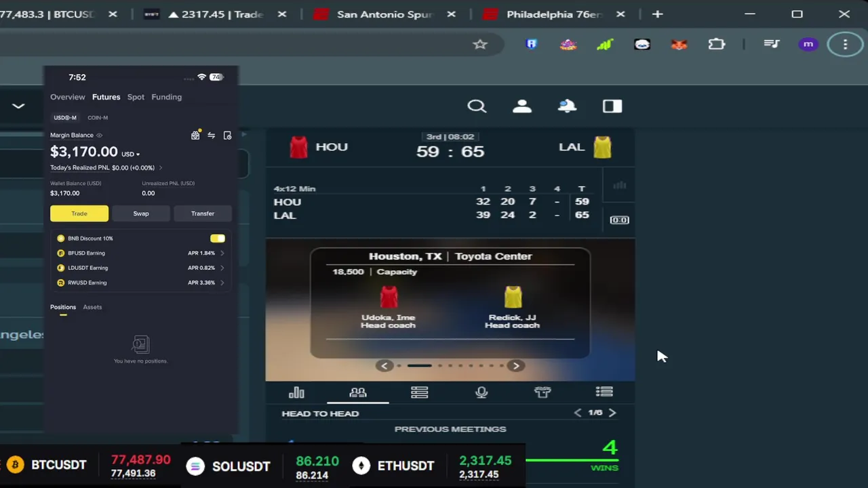Toggle the BNB Discount 10% switch

[218, 239]
